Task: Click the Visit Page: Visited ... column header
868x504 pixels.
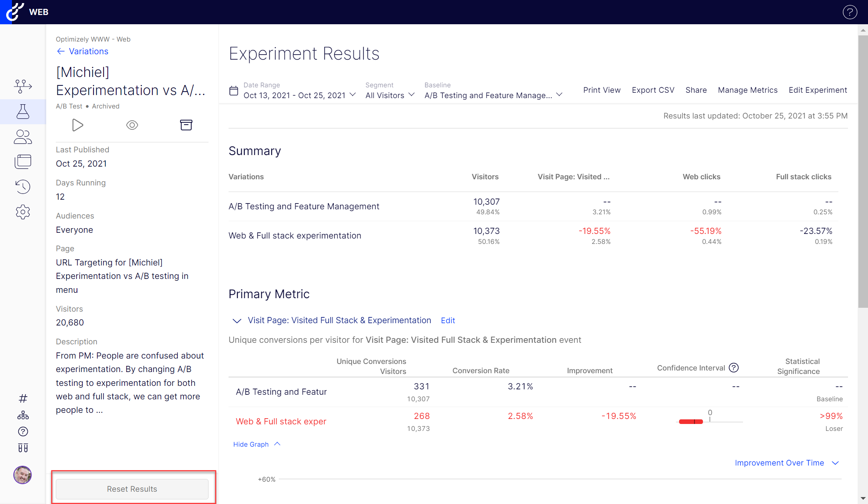Action: click(x=573, y=177)
